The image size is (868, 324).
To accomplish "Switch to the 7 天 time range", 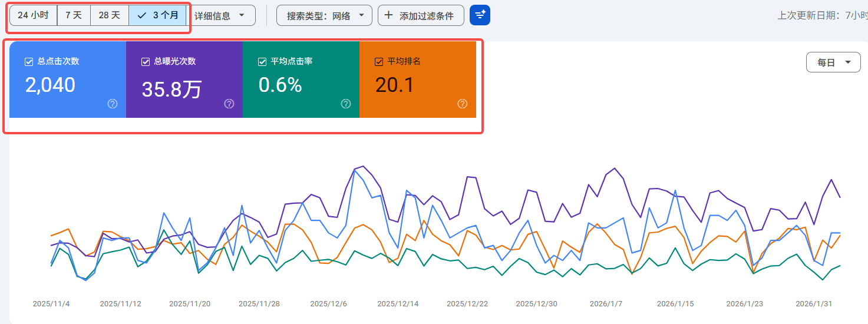I will [74, 15].
